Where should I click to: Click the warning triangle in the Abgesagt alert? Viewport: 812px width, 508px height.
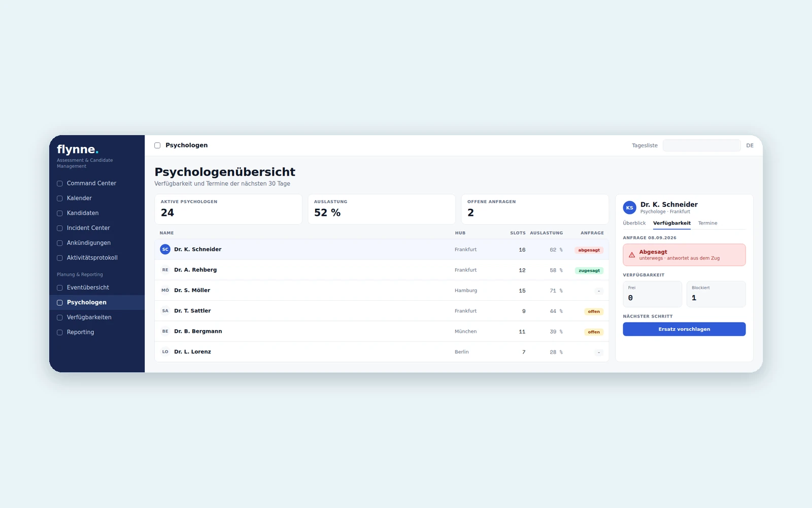632,255
